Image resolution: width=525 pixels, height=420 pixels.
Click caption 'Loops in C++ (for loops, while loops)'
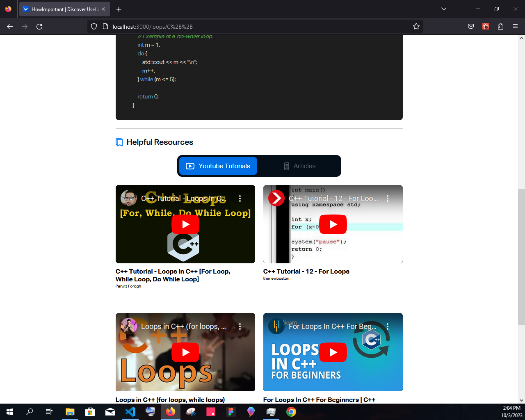pos(170,400)
